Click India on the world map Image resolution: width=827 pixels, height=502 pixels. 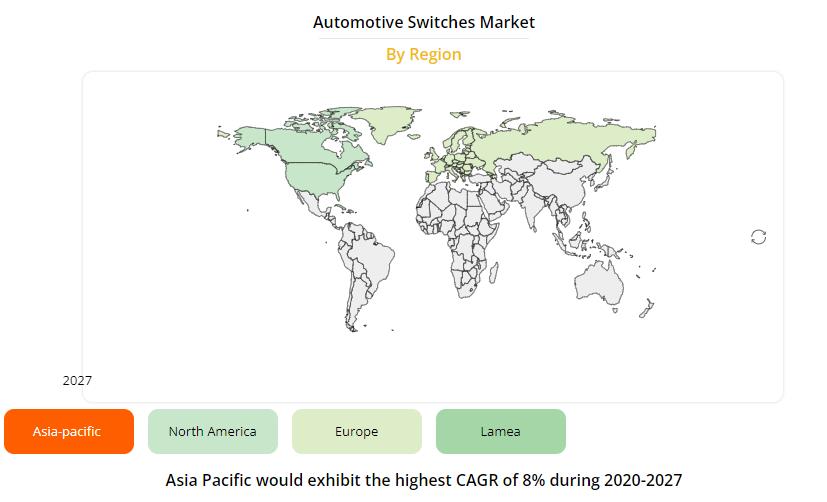[534, 209]
